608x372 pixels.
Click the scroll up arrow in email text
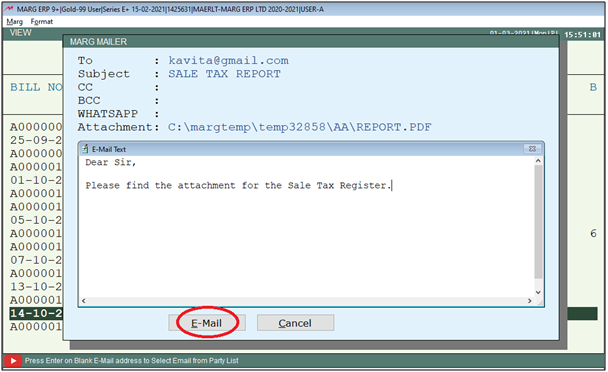(x=538, y=161)
